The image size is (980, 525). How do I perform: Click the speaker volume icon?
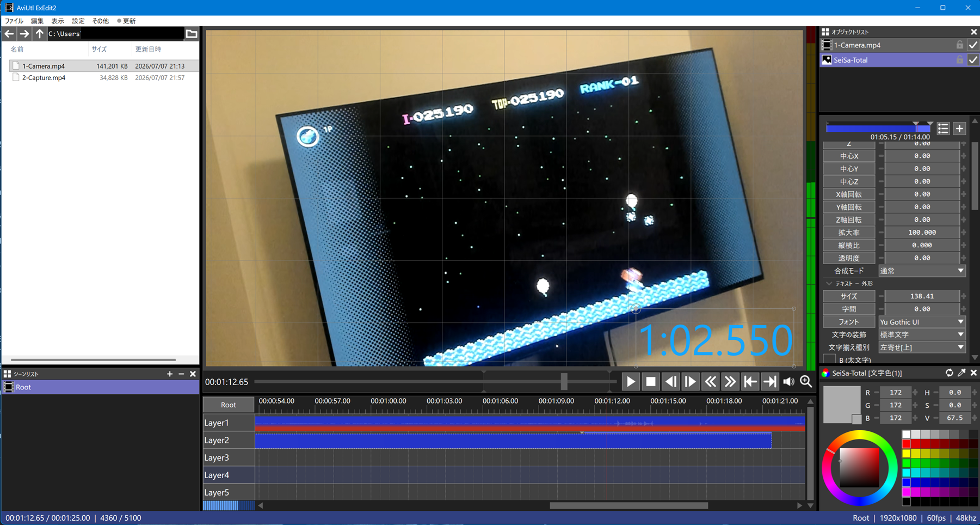point(788,382)
